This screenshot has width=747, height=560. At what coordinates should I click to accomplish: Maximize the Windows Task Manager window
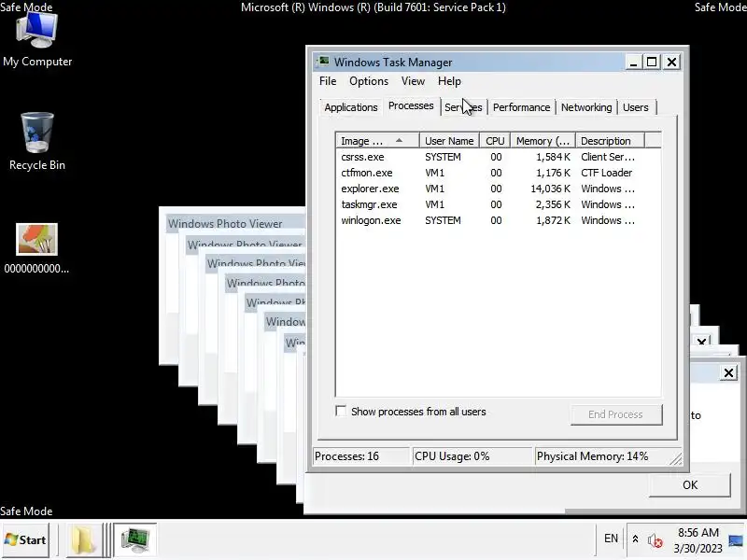[652, 63]
